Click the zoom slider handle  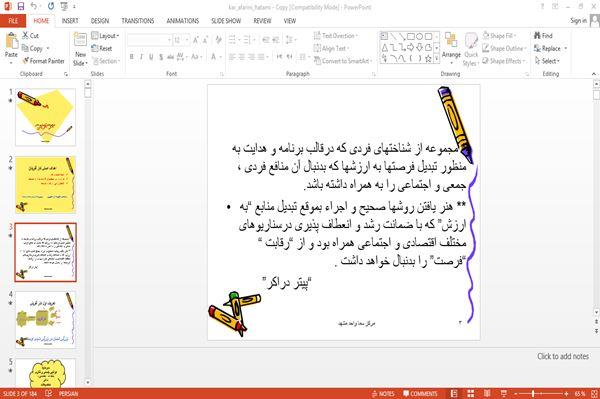pos(532,393)
